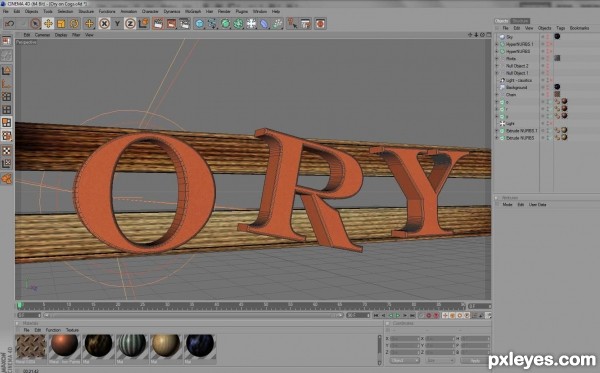Select the orange-red sphere material

pyautogui.click(x=64, y=346)
